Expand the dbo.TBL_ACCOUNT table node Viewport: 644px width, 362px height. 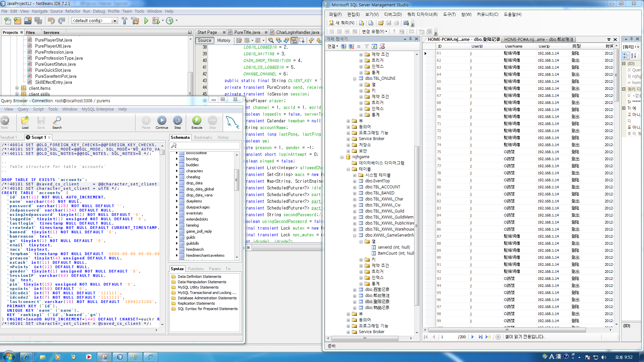tap(355, 187)
